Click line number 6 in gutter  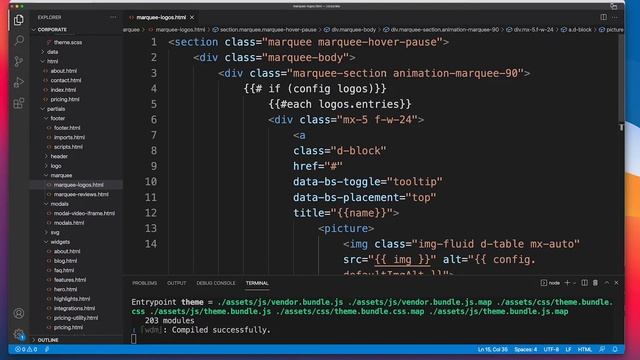(x=154, y=120)
